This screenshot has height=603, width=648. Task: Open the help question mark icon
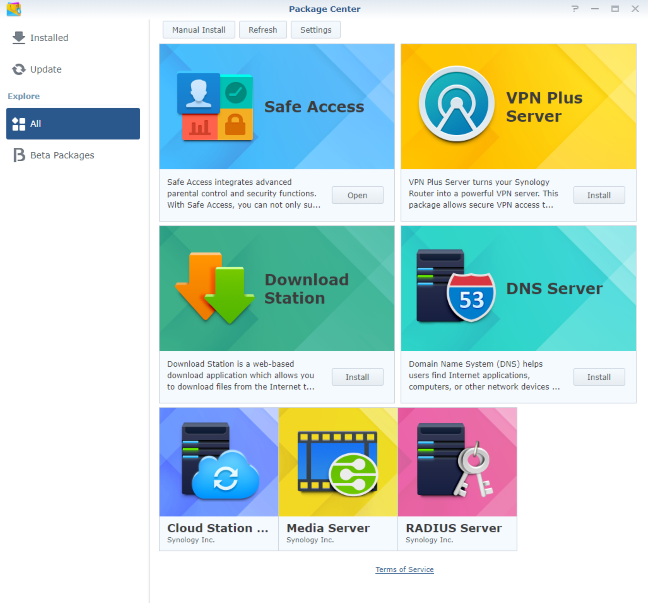(x=575, y=9)
